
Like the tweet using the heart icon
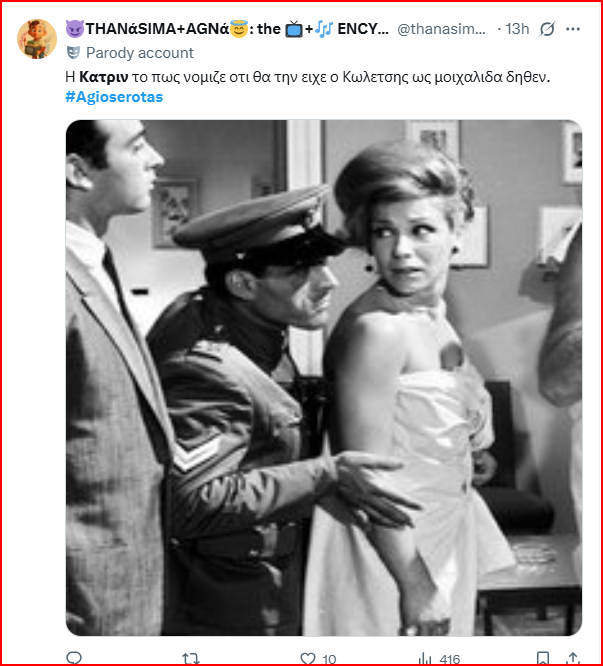point(307,659)
